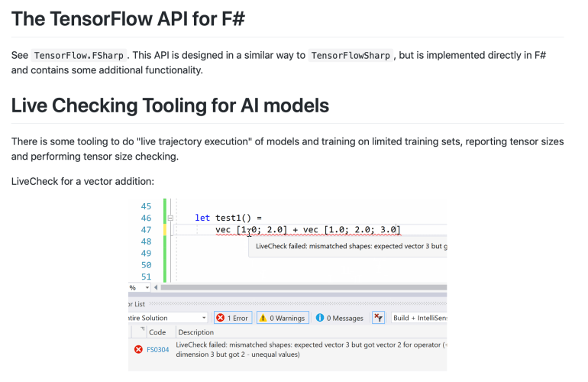Open the Entire Solution scope dropdown
The image size is (588, 382).
pos(167,318)
